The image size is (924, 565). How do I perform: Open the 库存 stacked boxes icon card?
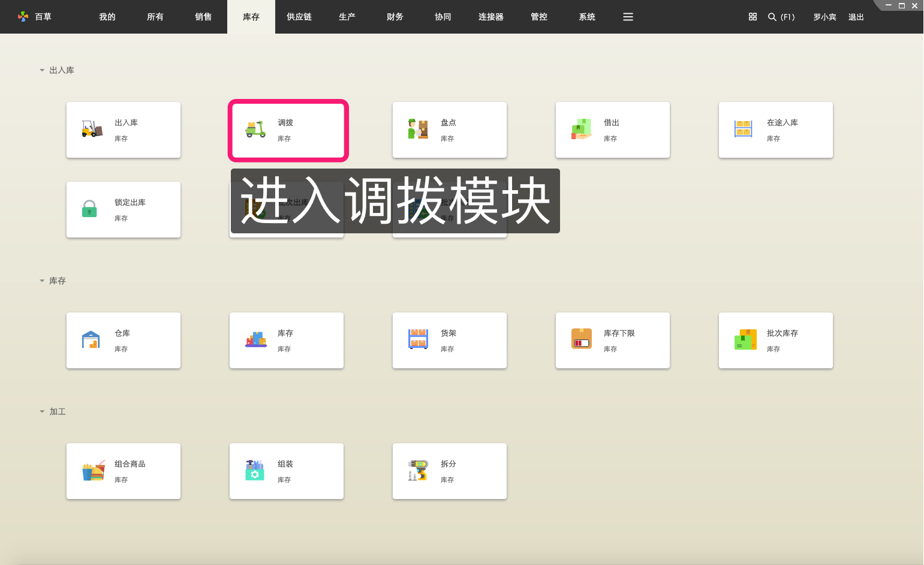(x=287, y=341)
